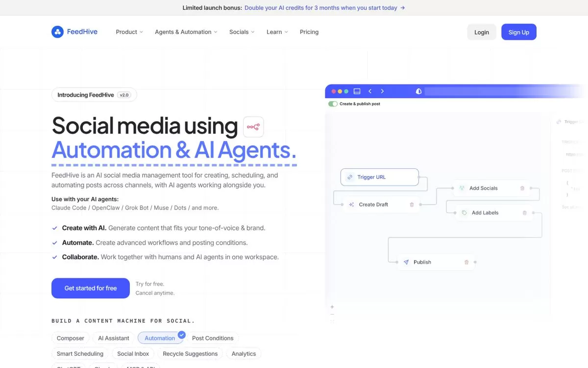Select the Add Labels workflow node
This screenshot has width=588, height=368.
click(x=494, y=213)
